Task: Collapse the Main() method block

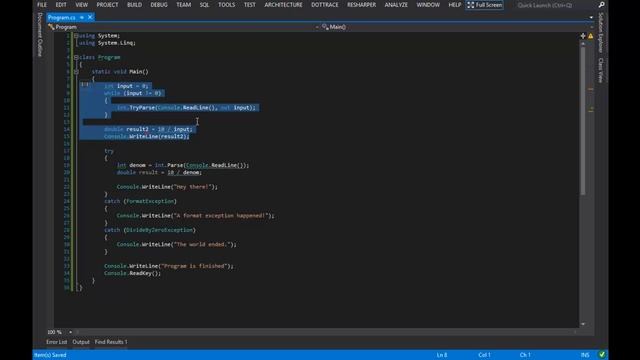Action: tap(76, 72)
